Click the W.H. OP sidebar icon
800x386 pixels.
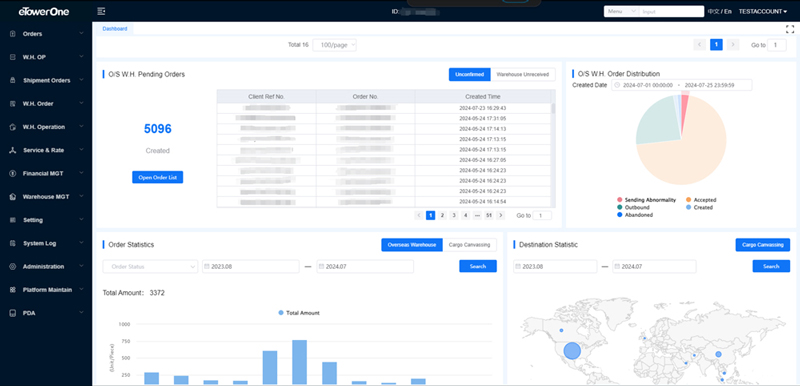[13, 57]
